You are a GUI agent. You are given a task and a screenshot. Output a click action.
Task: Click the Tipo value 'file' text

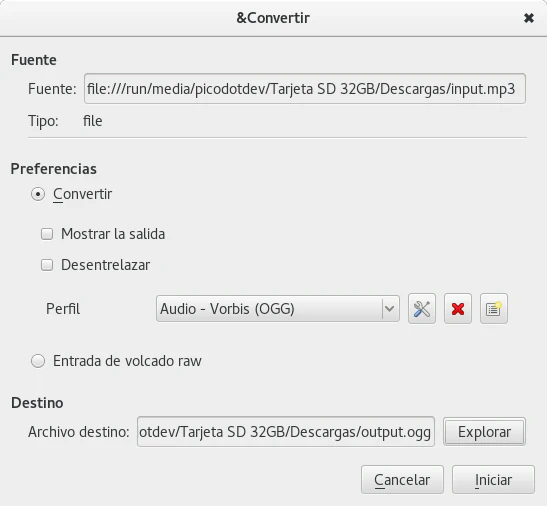pyautogui.click(x=92, y=121)
